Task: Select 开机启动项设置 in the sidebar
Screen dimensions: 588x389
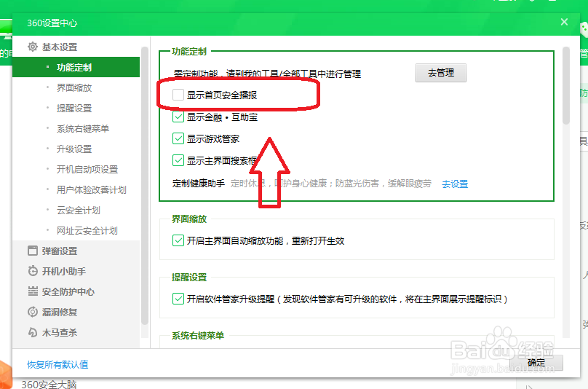Action: (x=87, y=169)
